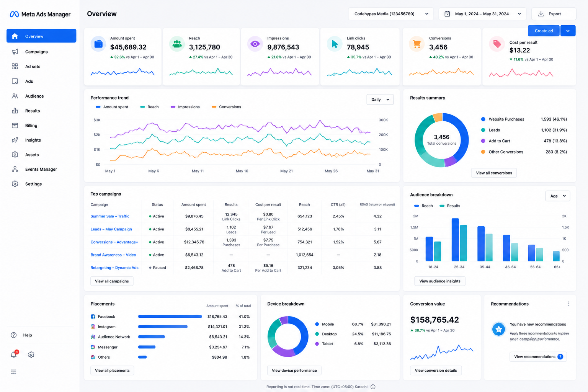
Task: Toggle Impressions series in legend
Action: point(185,107)
